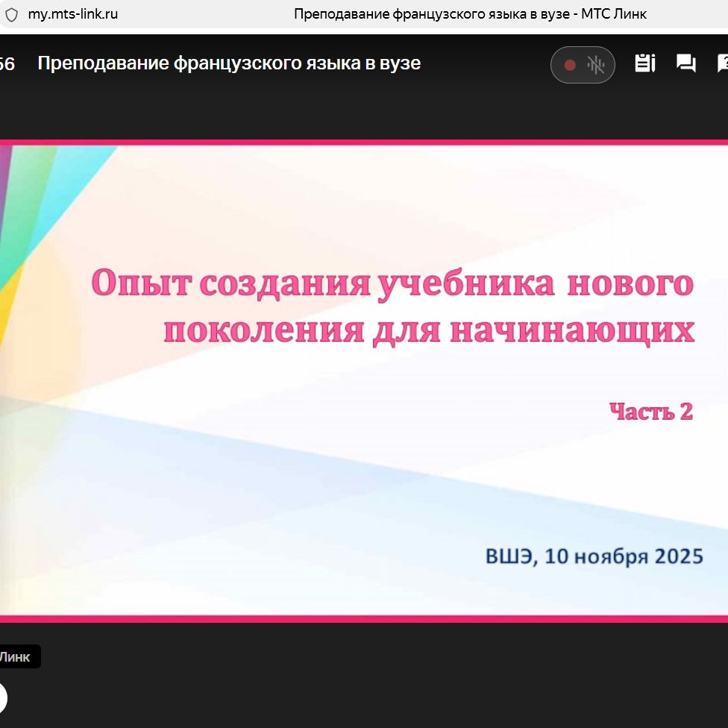Click the my.mts-link.ru address text
The height and width of the screenshot is (728, 728).
[x=73, y=14]
